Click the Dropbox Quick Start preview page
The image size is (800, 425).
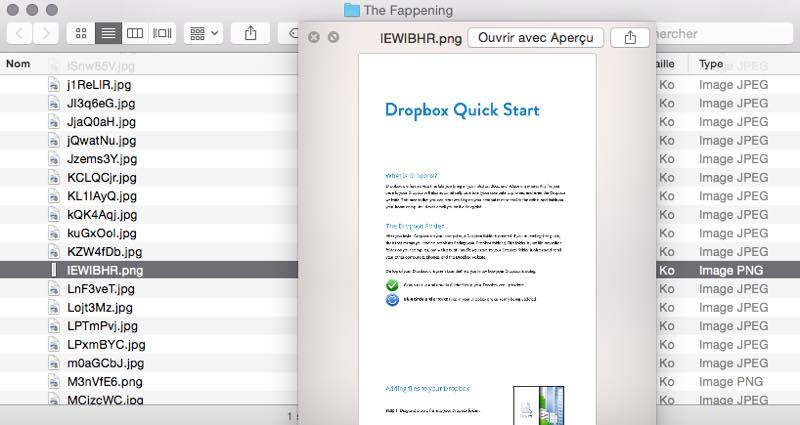(x=477, y=239)
